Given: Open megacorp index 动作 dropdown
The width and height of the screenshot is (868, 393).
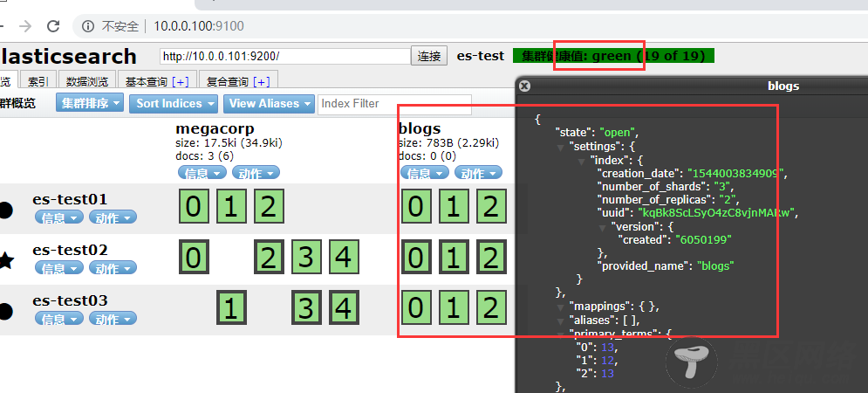Looking at the screenshot, I should pos(256,173).
